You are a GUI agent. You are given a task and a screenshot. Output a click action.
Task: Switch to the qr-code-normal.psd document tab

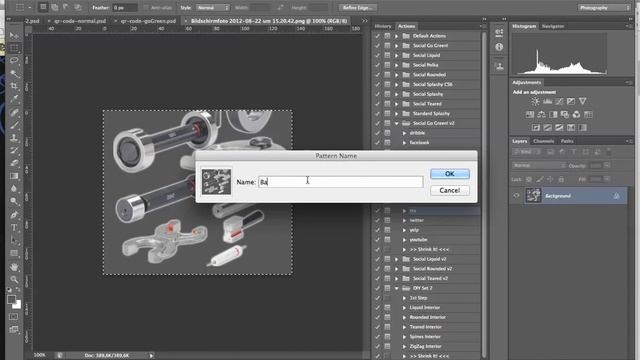(79, 21)
